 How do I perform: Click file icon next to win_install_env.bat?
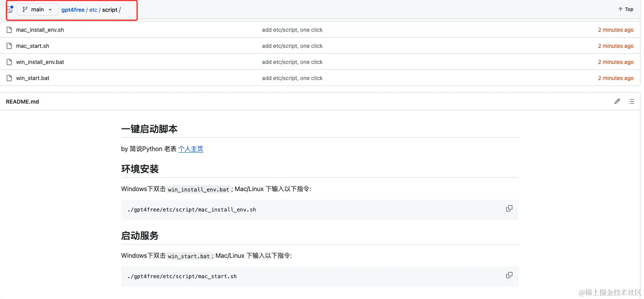tap(9, 62)
